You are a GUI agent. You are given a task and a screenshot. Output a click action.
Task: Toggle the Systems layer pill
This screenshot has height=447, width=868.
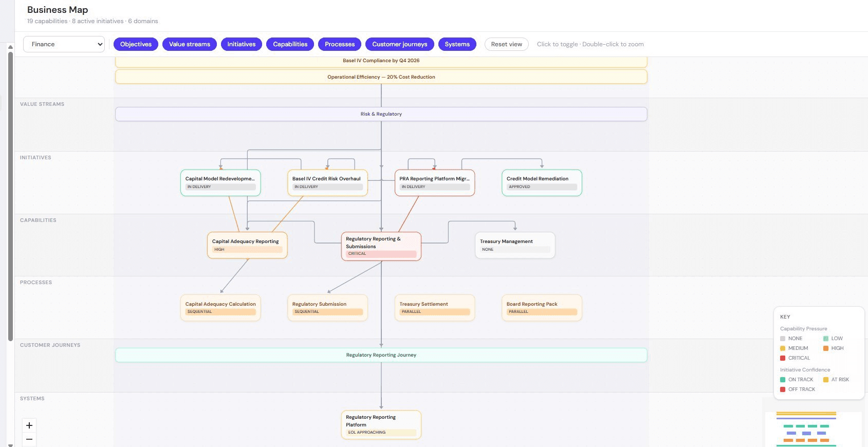(457, 44)
